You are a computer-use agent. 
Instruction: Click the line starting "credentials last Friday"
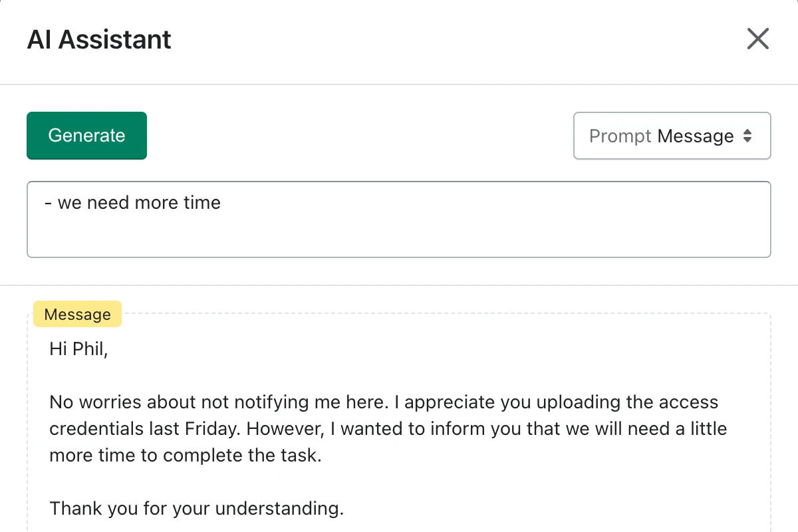pos(388,429)
